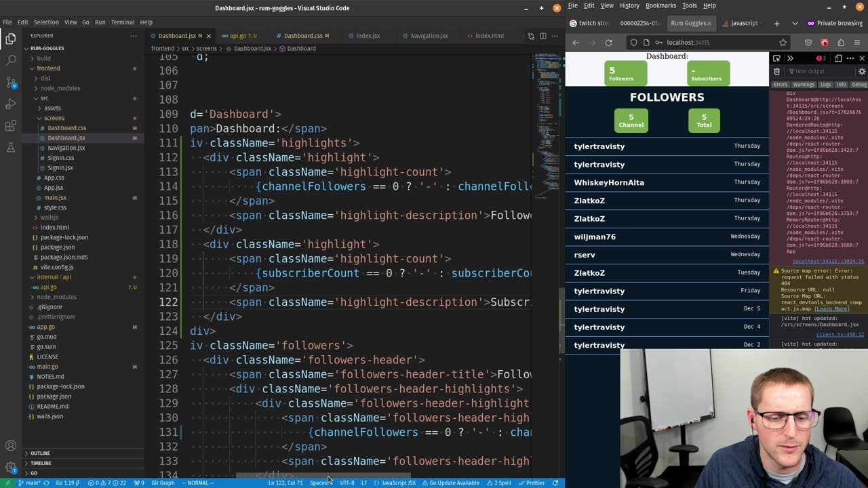
Task: Show more devtools tools chevron
Action: (790, 58)
